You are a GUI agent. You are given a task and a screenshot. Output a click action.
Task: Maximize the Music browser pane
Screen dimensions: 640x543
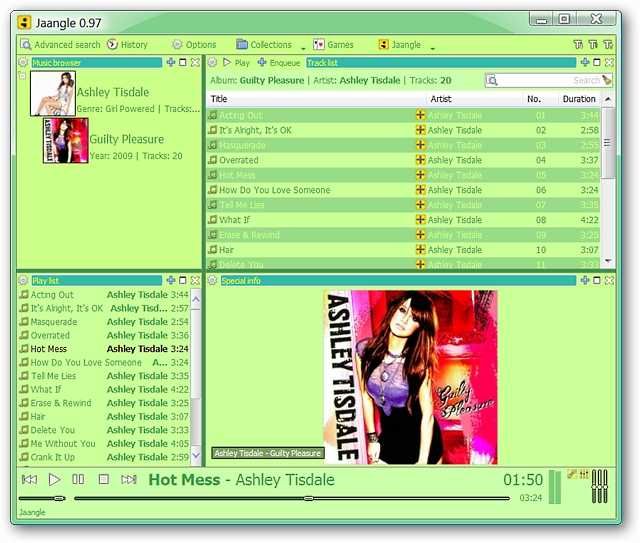pos(183,62)
